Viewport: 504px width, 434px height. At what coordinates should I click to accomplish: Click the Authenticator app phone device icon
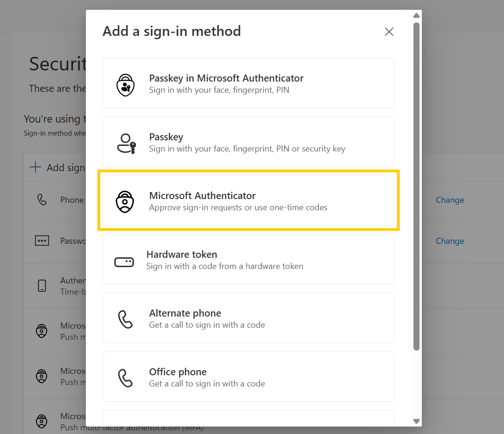[42, 285]
